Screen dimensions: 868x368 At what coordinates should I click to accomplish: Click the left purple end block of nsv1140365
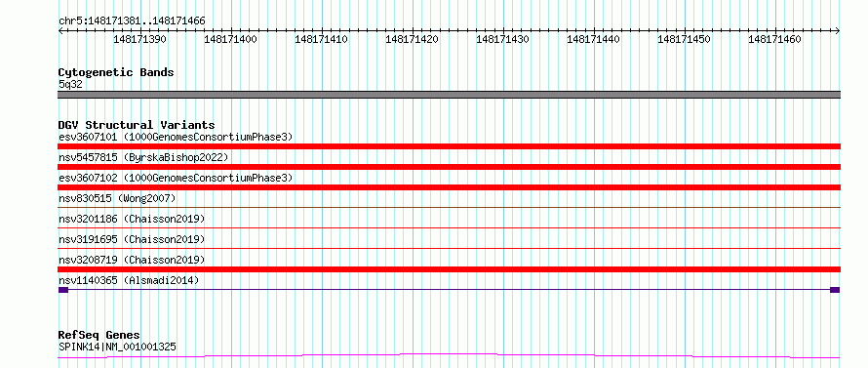point(63,290)
